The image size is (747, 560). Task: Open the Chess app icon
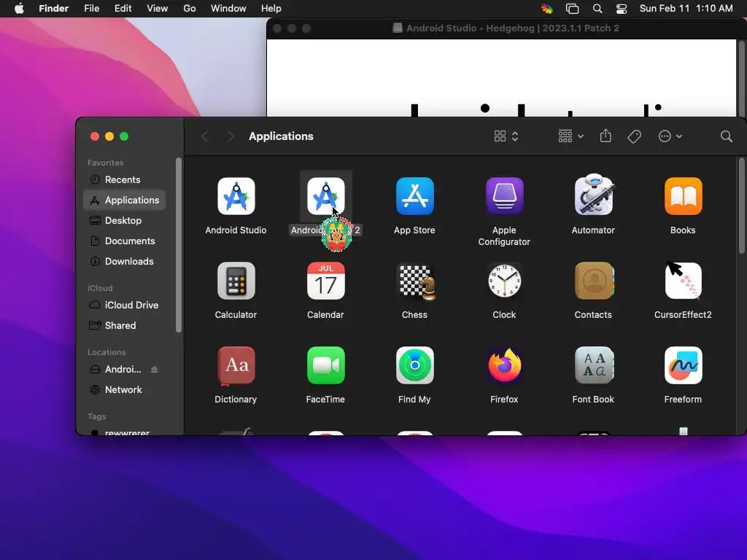click(x=415, y=282)
